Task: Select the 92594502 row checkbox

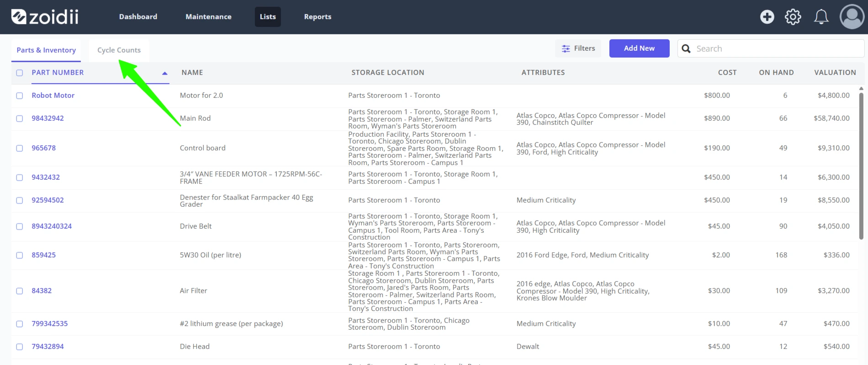Action: (x=20, y=200)
